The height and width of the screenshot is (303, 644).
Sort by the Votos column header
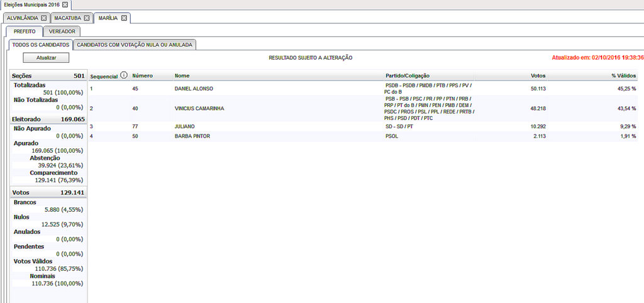[538, 75]
